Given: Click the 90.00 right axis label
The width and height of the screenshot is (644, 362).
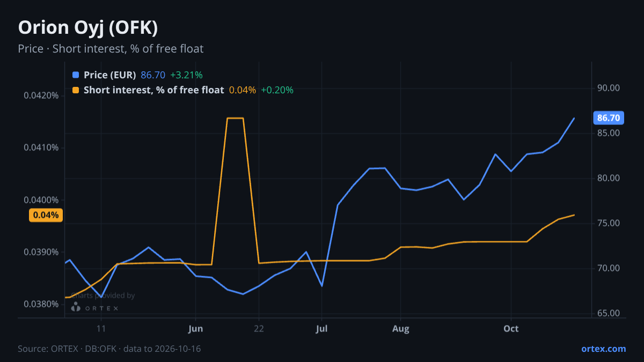Looking at the screenshot, I should pyautogui.click(x=609, y=88).
